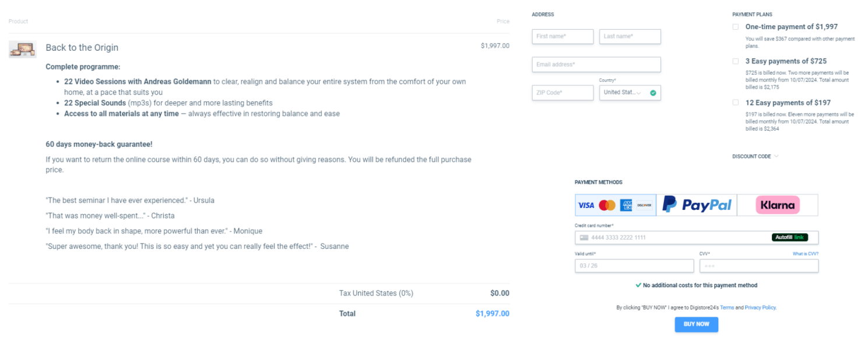Check the One-time payment of $1,997 option

pos(735,26)
